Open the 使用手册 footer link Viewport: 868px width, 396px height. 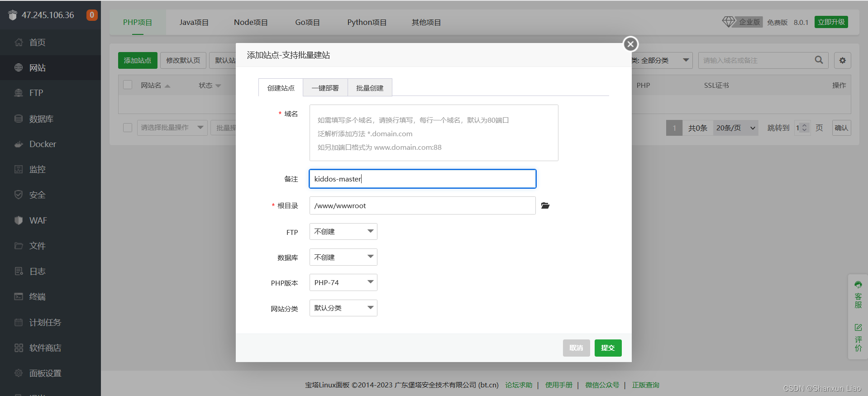tap(558, 385)
